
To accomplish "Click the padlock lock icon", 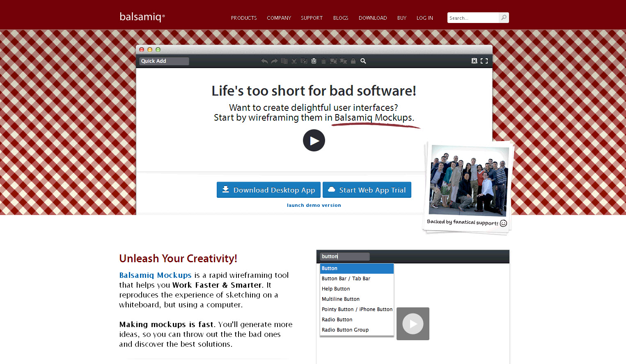I will pyautogui.click(x=353, y=61).
